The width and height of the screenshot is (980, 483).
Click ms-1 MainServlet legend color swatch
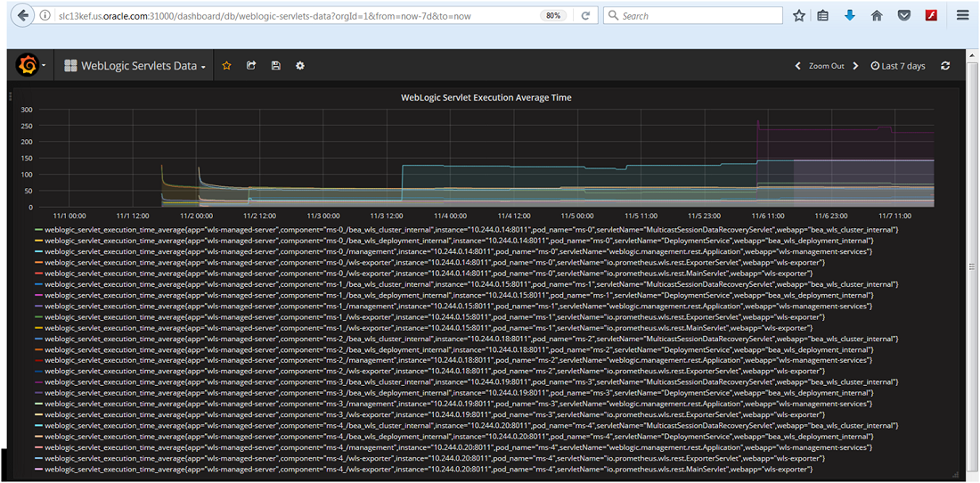(x=38, y=327)
